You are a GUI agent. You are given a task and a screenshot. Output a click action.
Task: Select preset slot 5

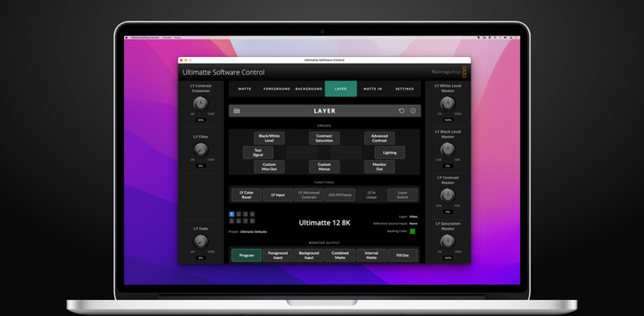point(231,220)
